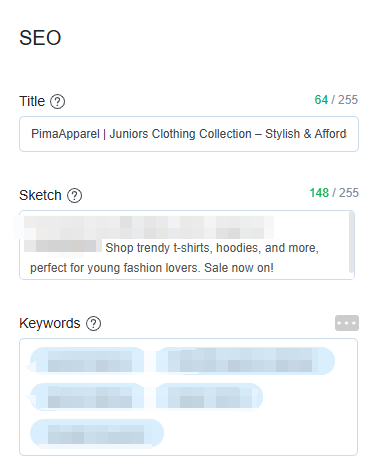
Task: Select the widest keyword tag in the top row
Action: tap(245, 361)
